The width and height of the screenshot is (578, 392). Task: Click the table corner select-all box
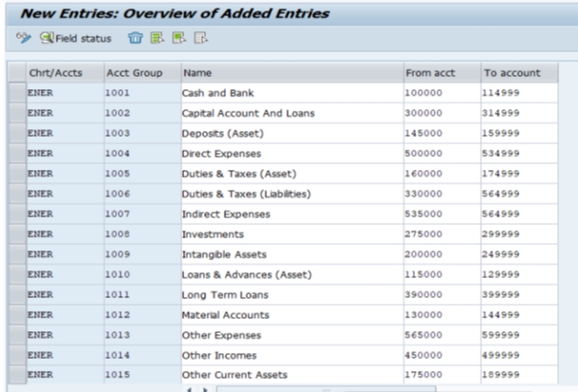click(17, 73)
